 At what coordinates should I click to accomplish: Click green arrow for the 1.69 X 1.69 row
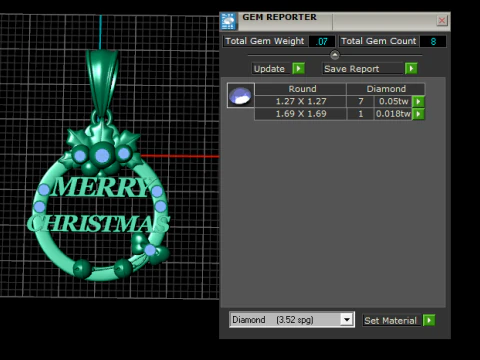tap(418, 114)
